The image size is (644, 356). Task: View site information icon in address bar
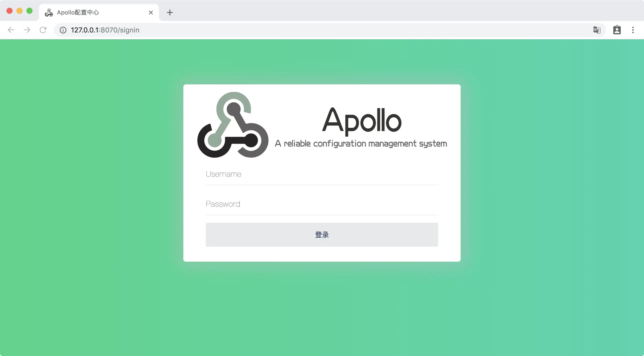[63, 30]
